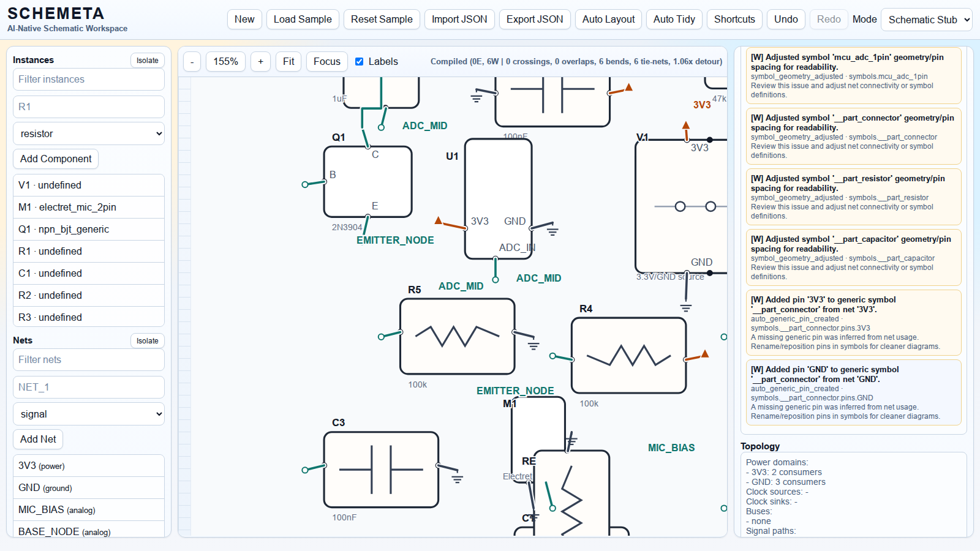Expand the signal net type dropdown
The width and height of the screenshot is (980, 551).
point(89,414)
